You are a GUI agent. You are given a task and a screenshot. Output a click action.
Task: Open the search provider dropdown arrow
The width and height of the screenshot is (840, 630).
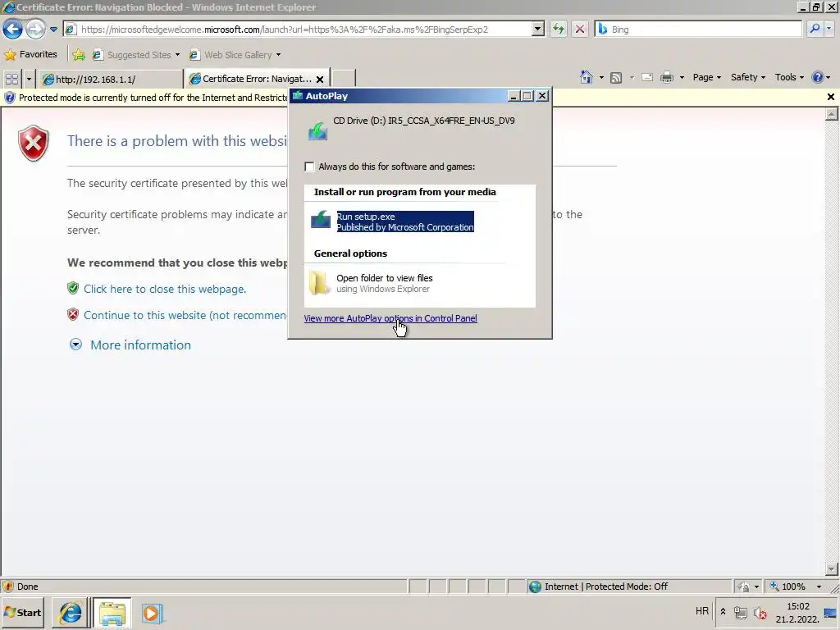[829, 29]
